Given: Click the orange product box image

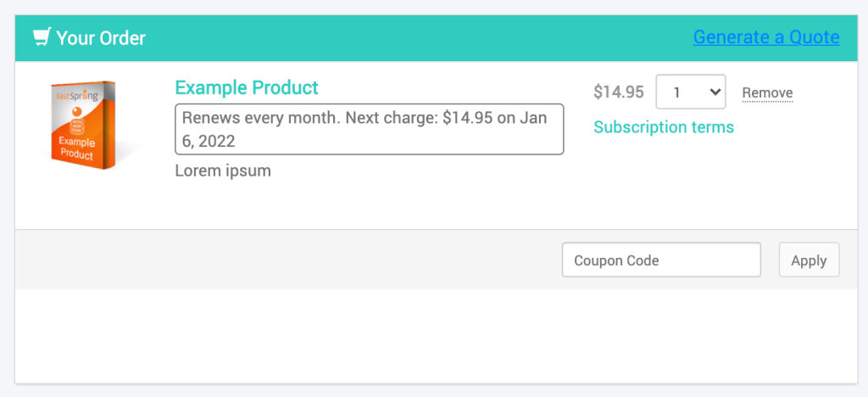Looking at the screenshot, I should click(x=83, y=126).
